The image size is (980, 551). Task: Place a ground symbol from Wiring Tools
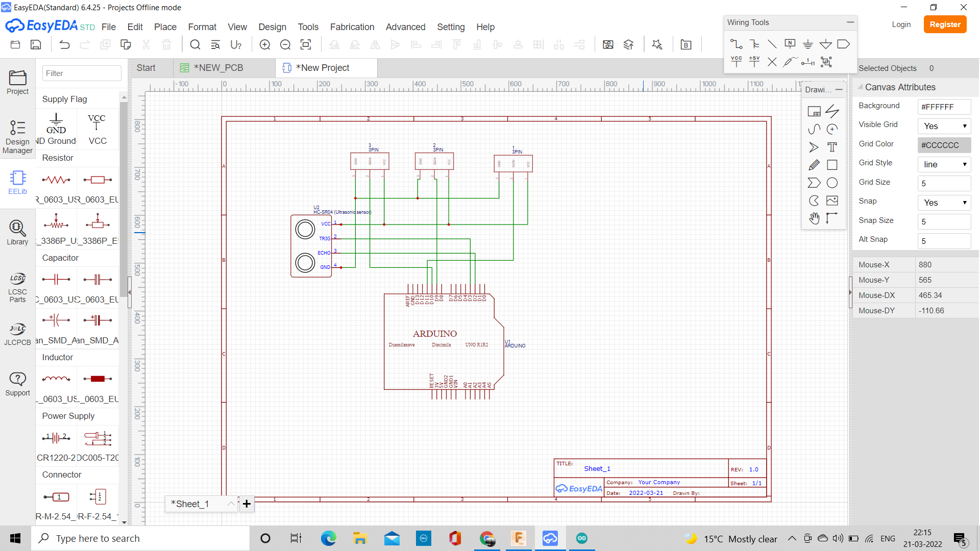tap(808, 44)
